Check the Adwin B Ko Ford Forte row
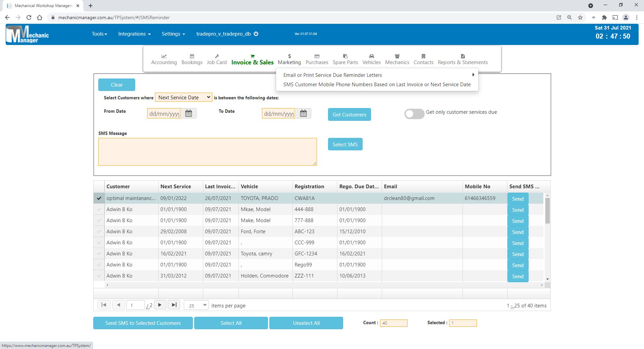Viewport: 644px width, 349px height. click(99, 232)
